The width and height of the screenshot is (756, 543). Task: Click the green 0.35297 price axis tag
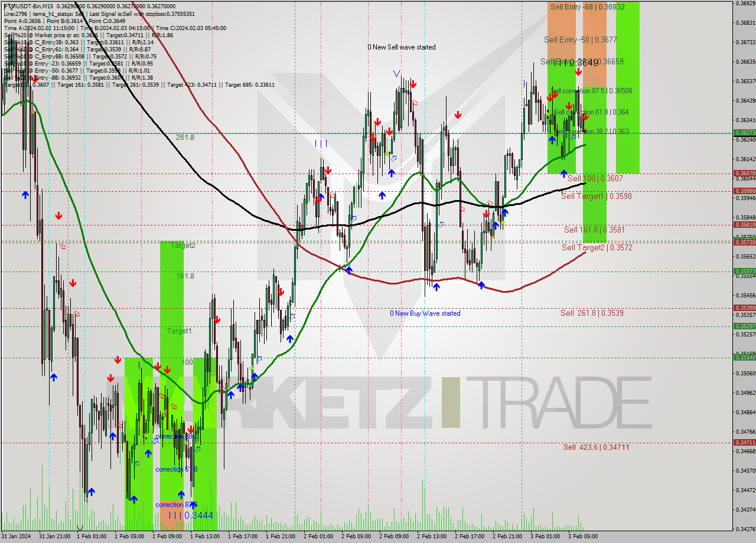[x=744, y=326]
